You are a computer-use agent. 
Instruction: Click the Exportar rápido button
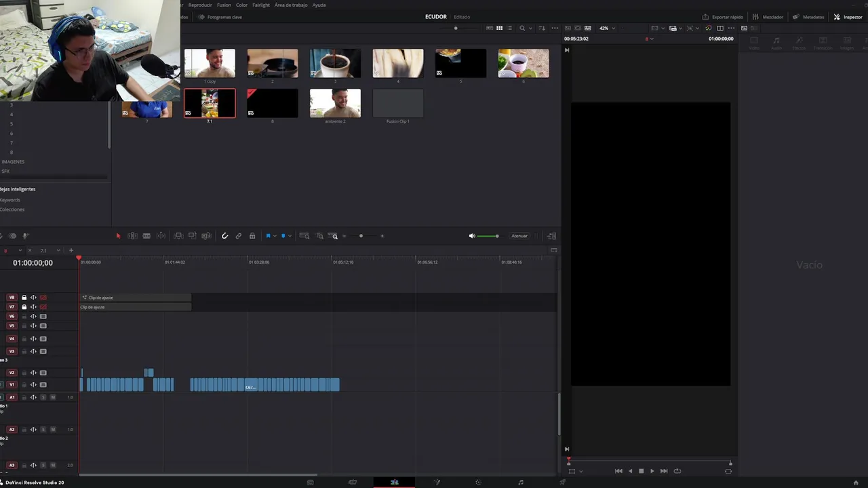point(723,17)
